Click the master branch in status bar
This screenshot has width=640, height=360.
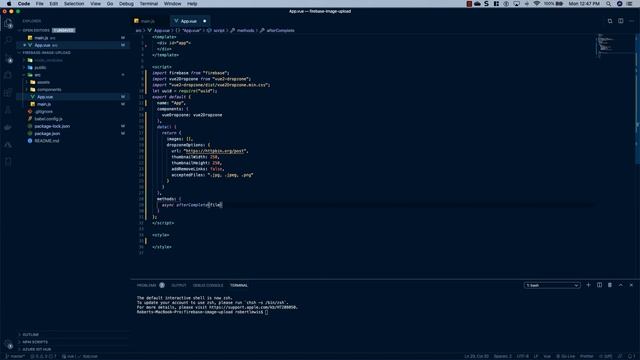click(x=16, y=356)
